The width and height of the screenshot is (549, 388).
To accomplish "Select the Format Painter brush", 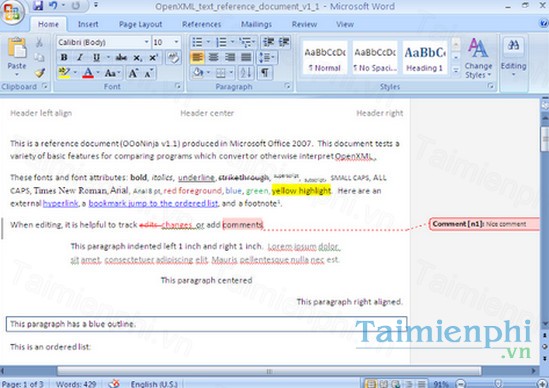I will pyautogui.click(x=40, y=73).
